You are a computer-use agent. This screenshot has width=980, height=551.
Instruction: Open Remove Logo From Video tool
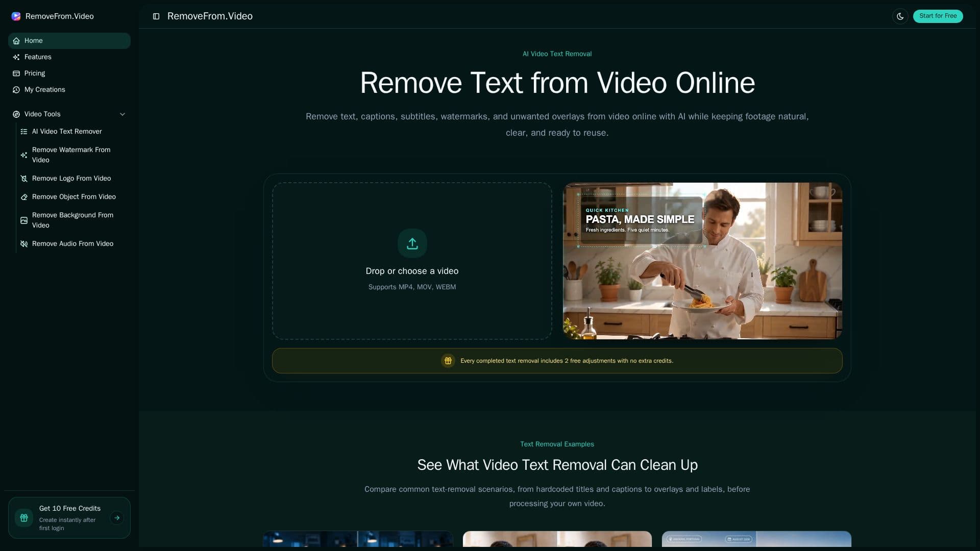[x=73, y=179]
